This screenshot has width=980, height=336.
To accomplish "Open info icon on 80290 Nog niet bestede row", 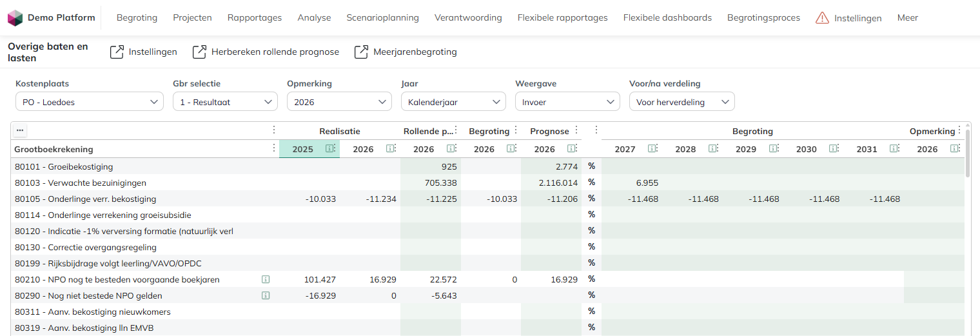I will [x=266, y=295].
